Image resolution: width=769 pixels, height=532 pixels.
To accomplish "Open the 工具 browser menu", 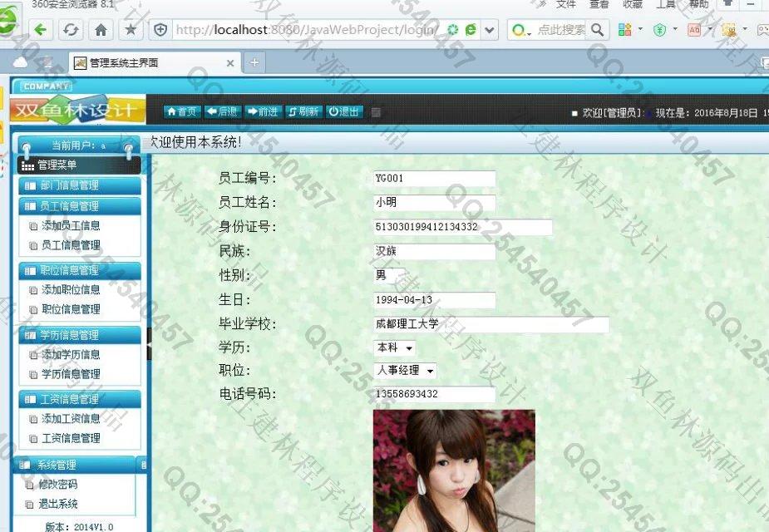I will pyautogui.click(x=666, y=4).
